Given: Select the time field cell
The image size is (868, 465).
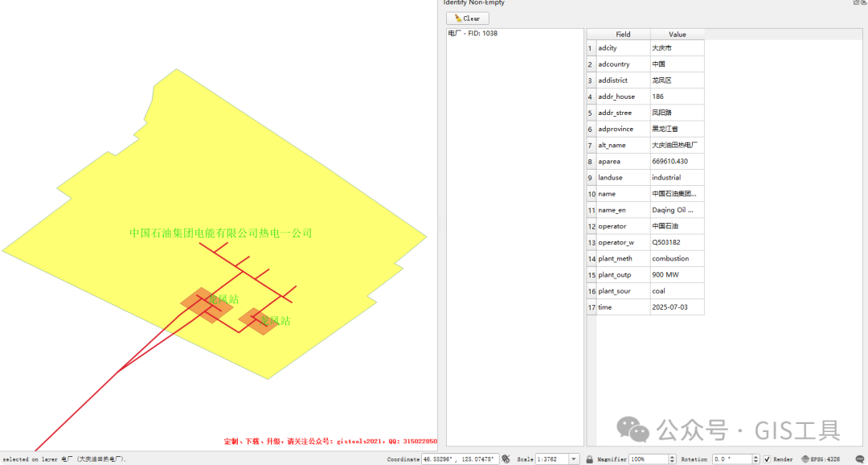Looking at the screenshot, I should (x=624, y=307).
